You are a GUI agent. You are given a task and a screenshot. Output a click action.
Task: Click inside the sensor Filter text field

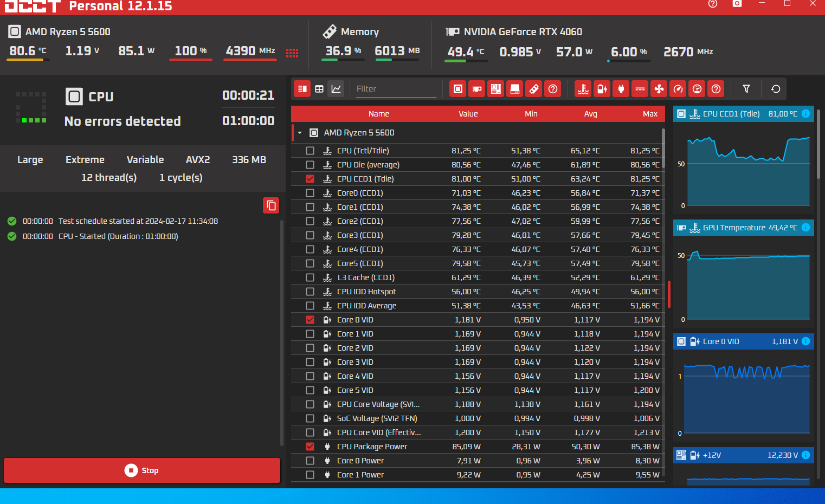click(396, 89)
